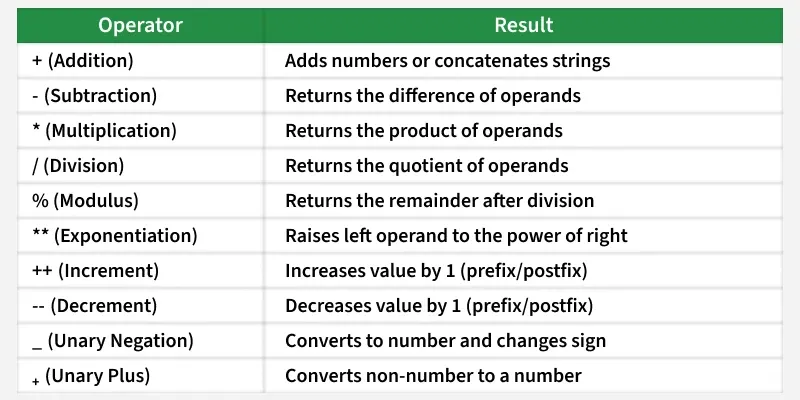
Task: Click 'Returns the remainder after division' cell
Action: coord(523,201)
